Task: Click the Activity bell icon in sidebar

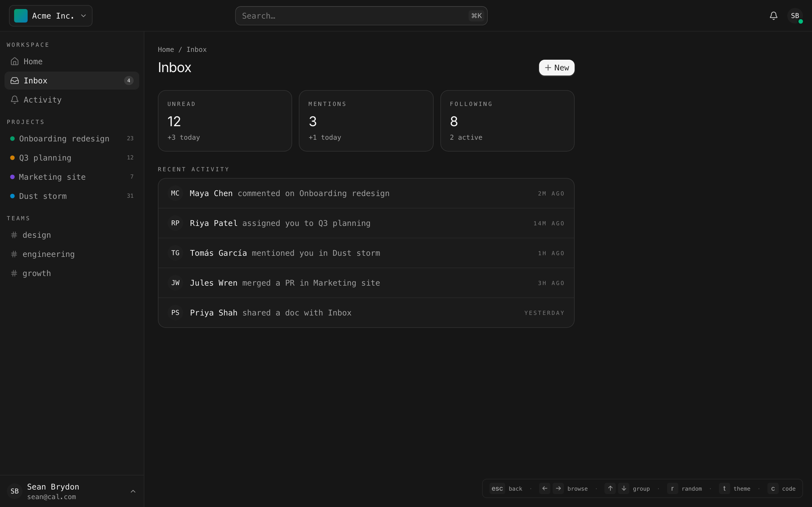Action: tap(14, 100)
